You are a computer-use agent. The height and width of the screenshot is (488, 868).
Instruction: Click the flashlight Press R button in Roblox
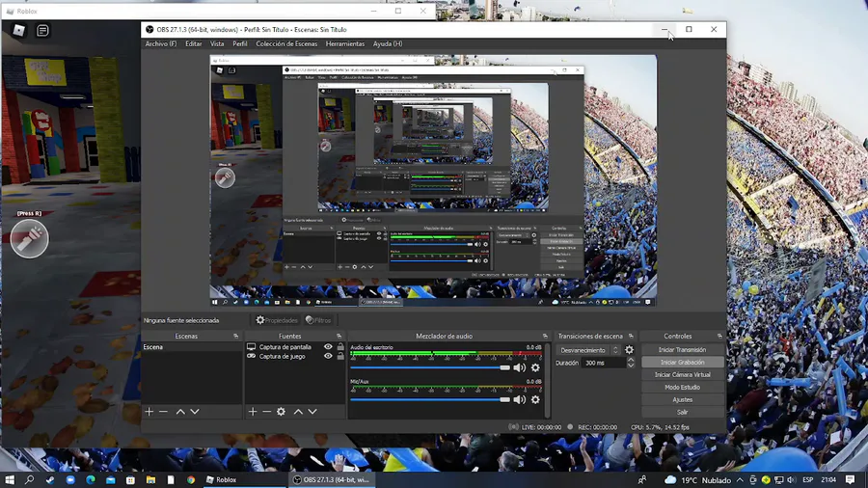29,238
